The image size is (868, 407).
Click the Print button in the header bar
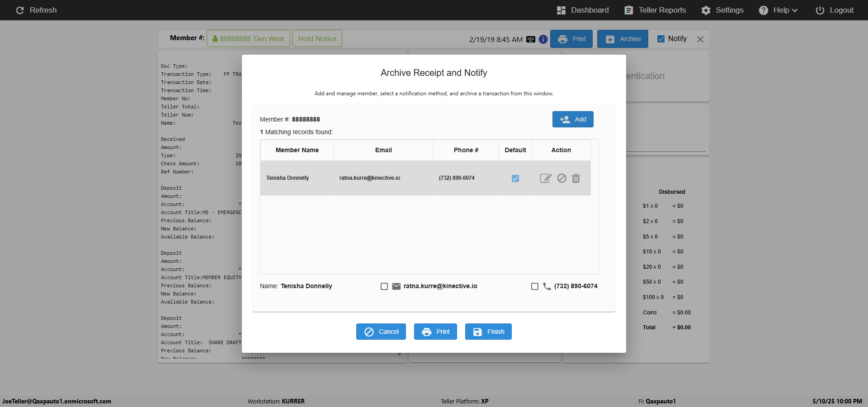click(571, 39)
